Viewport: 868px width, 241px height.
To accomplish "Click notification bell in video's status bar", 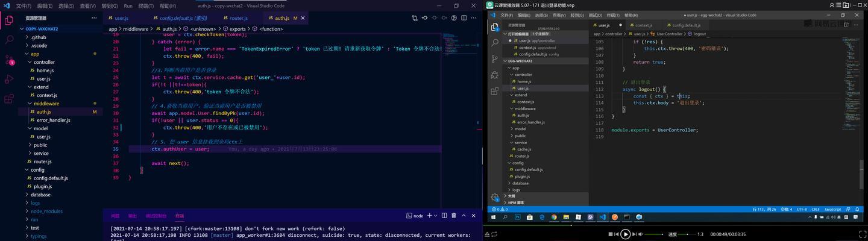I will tap(857, 209).
